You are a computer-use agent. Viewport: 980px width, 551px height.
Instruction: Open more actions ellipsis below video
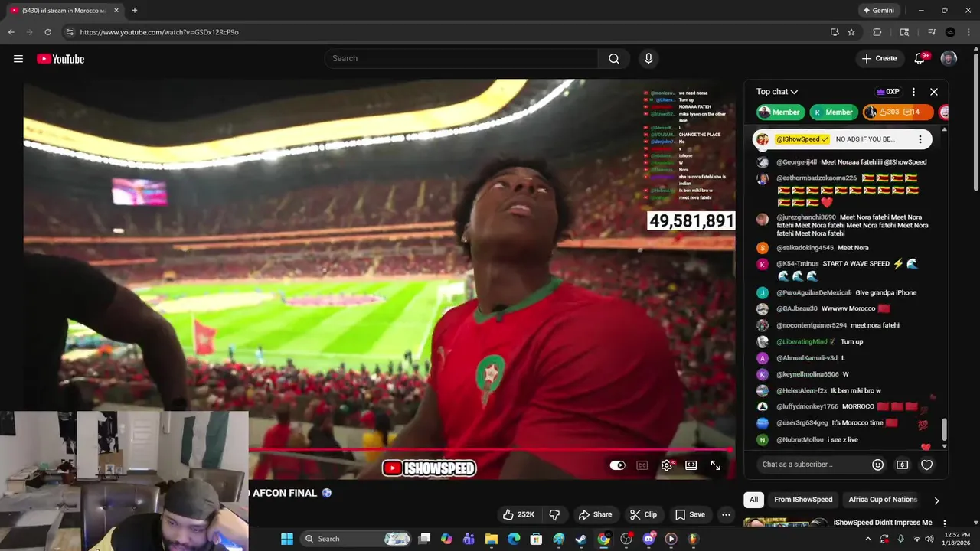point(726,514)
